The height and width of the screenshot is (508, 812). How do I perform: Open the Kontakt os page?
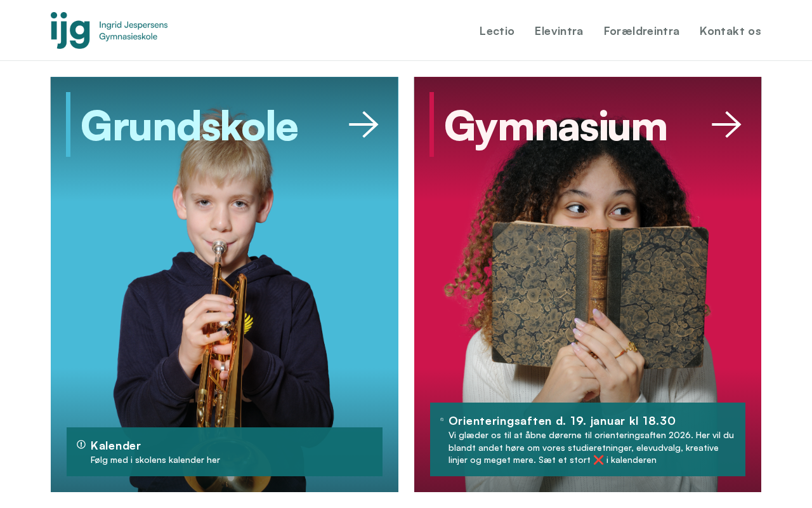pyautogui.click(x=730, y=31)
